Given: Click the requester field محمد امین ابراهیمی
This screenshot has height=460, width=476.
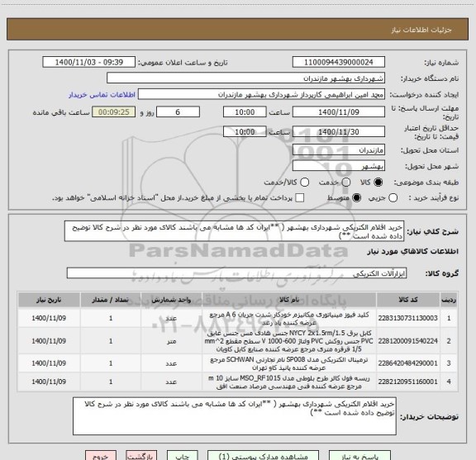Looking at the screenshot, I should point(261,94).
